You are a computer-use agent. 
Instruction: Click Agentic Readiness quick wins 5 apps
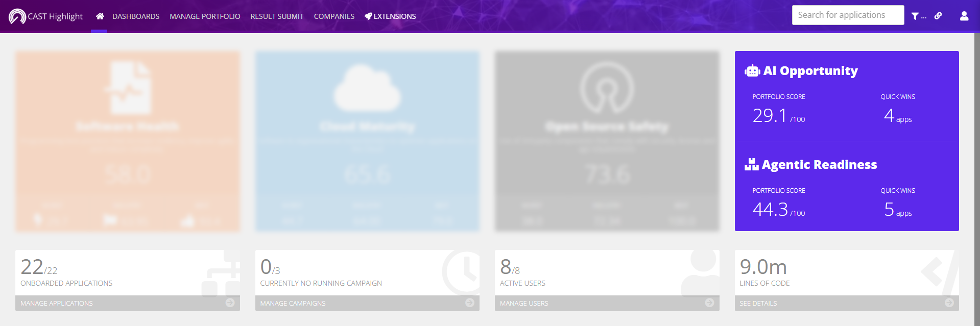(x=898, y=210)
